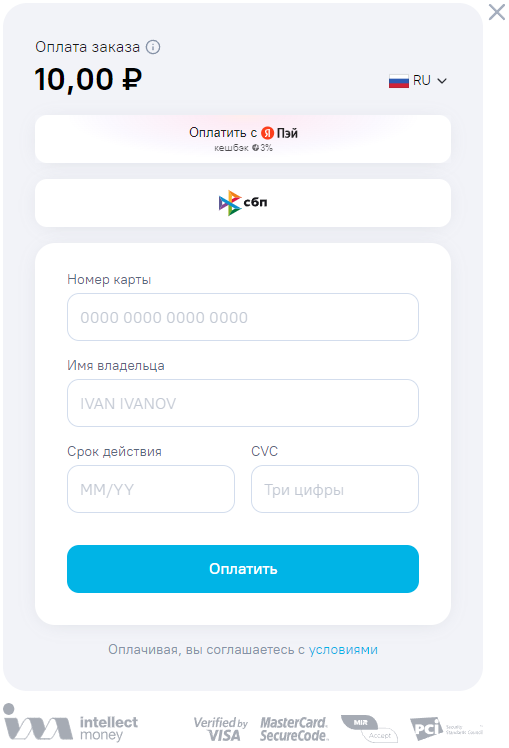Click the RU language label
The height and width of the screenshot is (748, 509).
422,81
